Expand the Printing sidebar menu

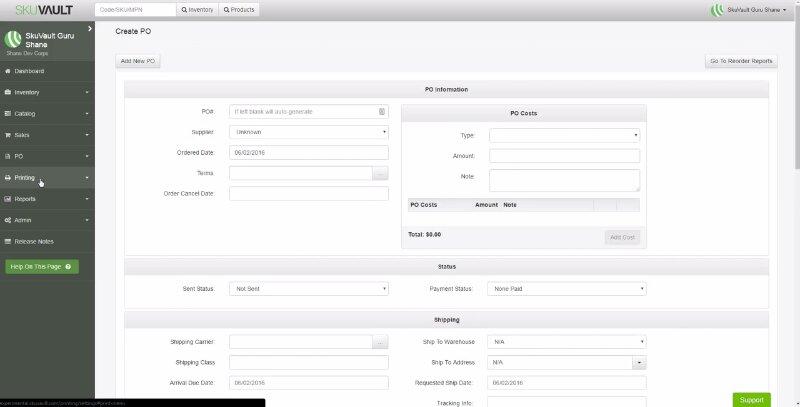[47, 178]
